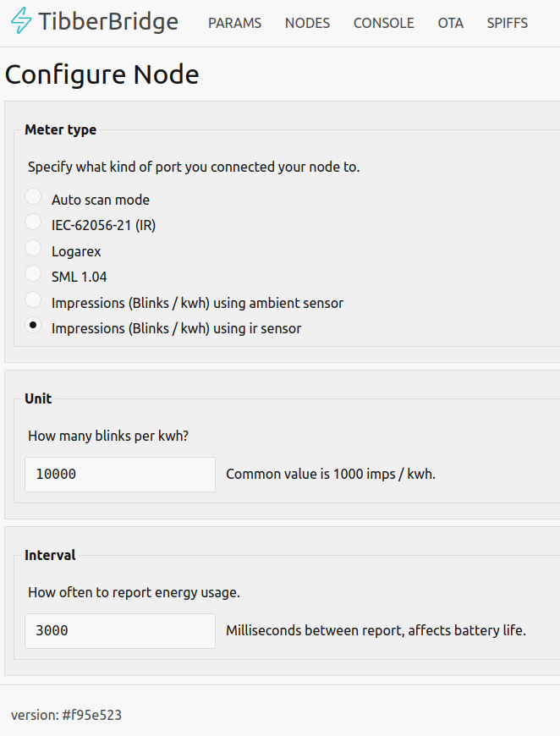The width and height of the screenshot is (560, 736).
Task: Open the CONSOLE page
Action: [x=384, y=23]
